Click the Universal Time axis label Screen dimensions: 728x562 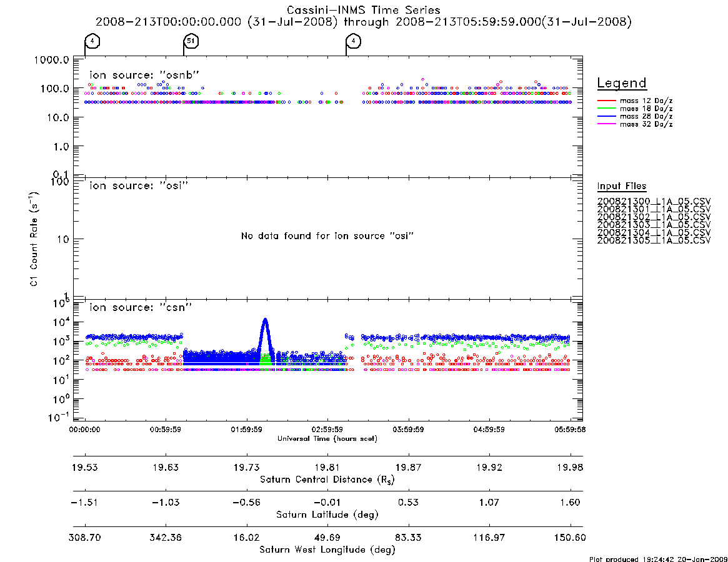[327, 438]
